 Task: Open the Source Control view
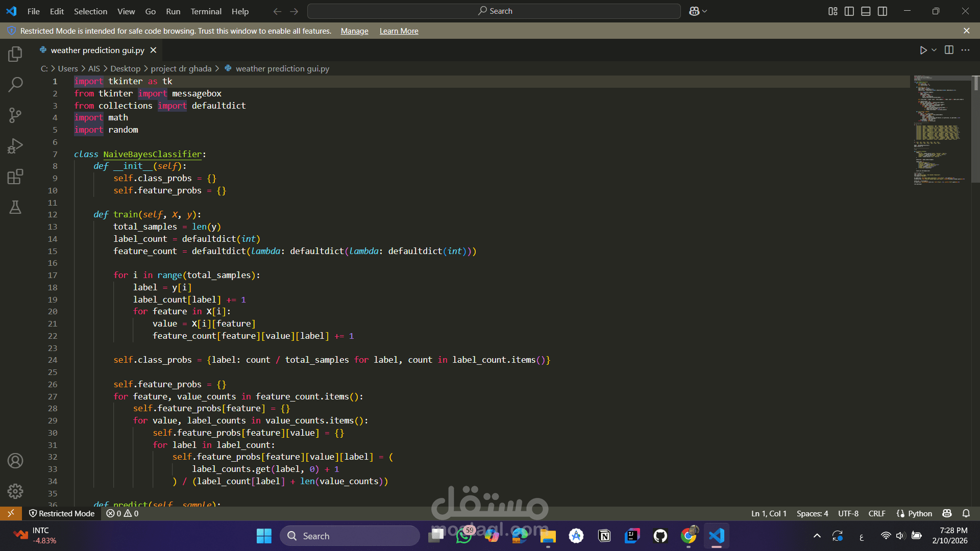click(15, 115)
